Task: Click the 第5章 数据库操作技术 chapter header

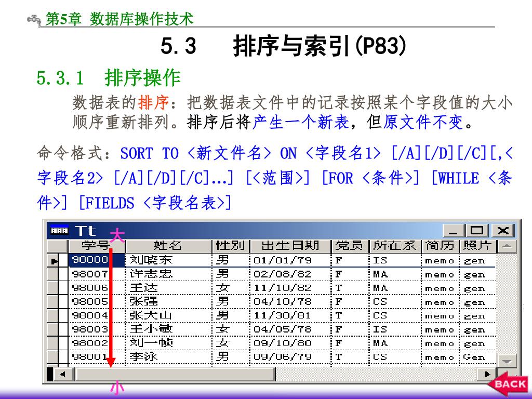Action: point(119,19)
